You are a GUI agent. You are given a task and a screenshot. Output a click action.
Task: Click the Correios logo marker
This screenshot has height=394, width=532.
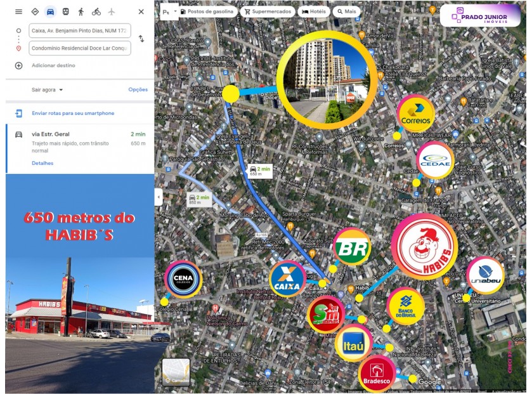pyautogui.click(x=415, y=114)
